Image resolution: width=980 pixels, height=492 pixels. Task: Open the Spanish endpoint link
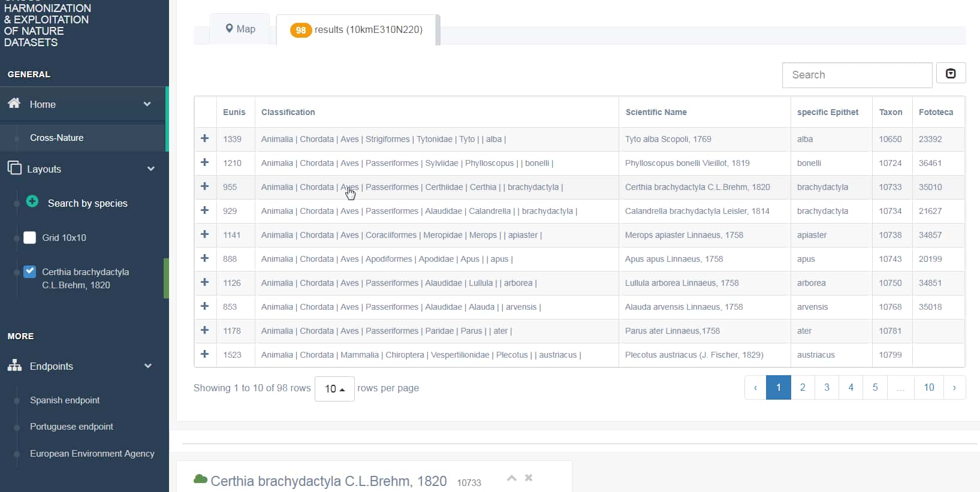coord(65,400)
